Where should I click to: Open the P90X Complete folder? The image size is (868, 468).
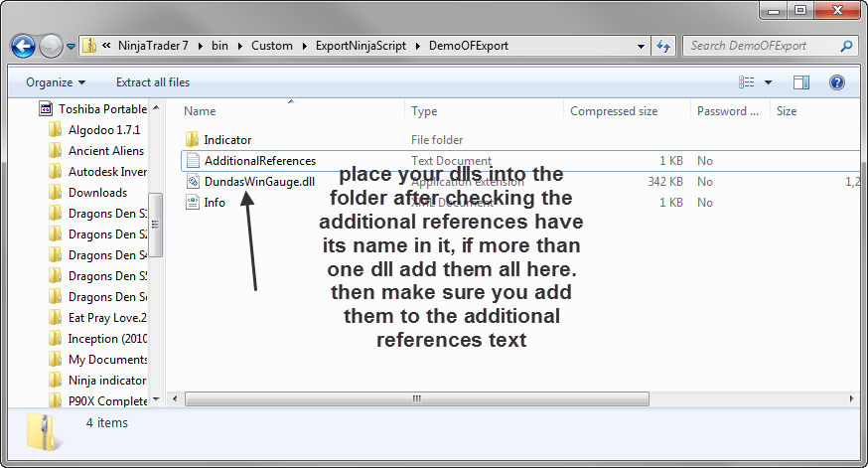pyautogui.click(x=107, y=401)
